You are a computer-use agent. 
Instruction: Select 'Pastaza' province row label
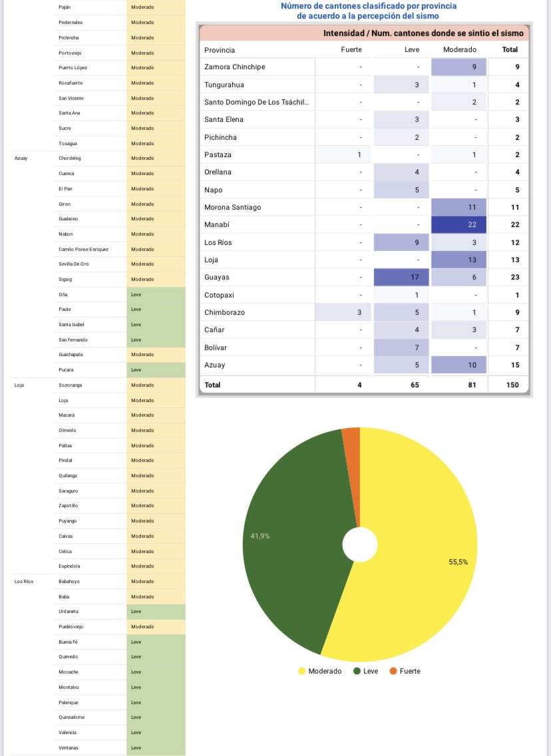pos(218,155)
